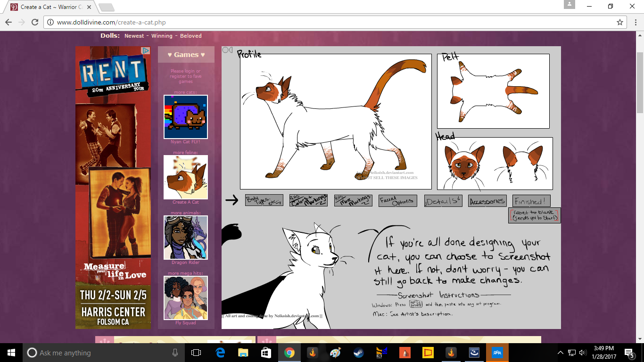The height and width of the screenshot is (362, 644).
Task: Follow the Newest dolls link
Action: click(134, 36)
